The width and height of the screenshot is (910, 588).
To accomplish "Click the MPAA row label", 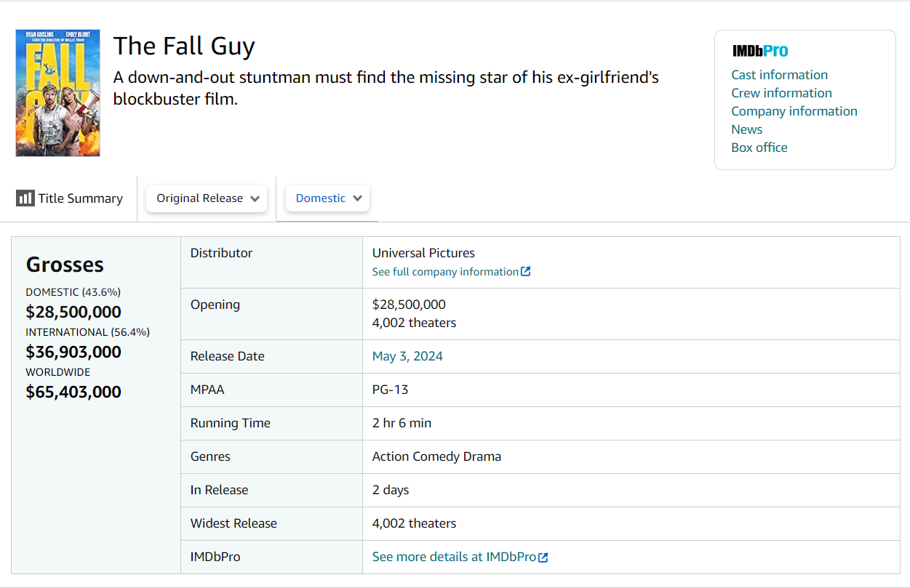I will click(x=207, y=390).
